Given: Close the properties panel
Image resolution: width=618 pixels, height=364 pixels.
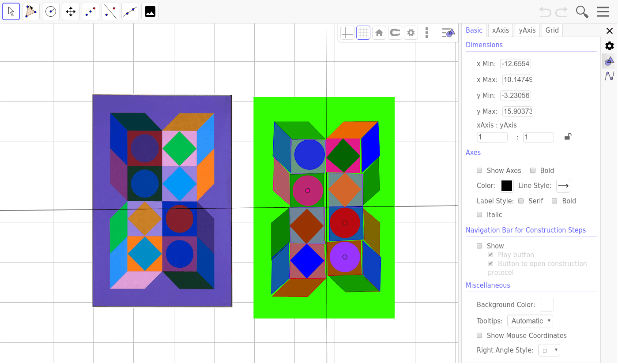Looking at the screenshot, I should (610, 31).
